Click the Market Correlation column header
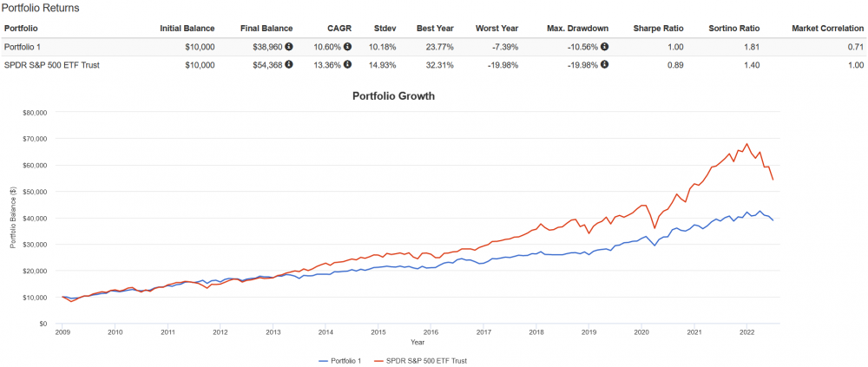868x367 pixels. point(827,29)
